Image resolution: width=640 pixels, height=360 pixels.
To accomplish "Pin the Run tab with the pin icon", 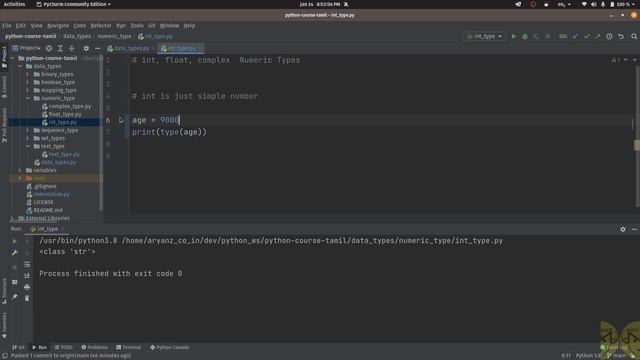I will pyautogui.click(x=14, y=297).
